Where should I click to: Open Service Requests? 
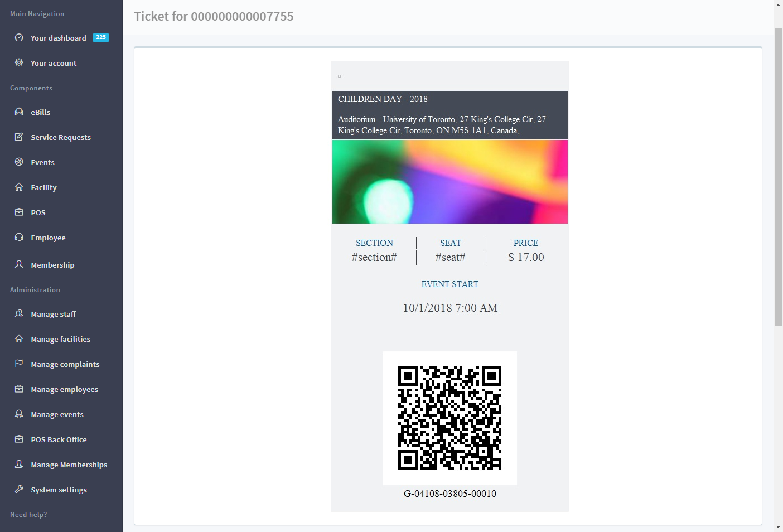61,137
